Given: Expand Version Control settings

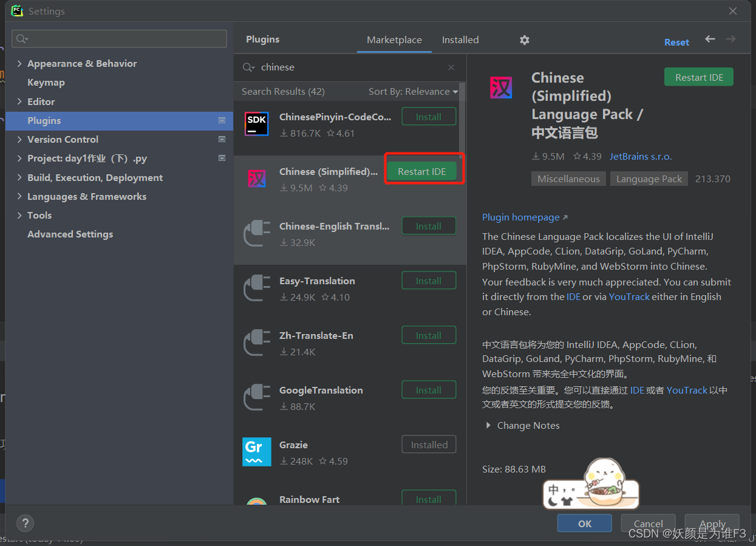Looking at the screenshot, I should 19,140.
